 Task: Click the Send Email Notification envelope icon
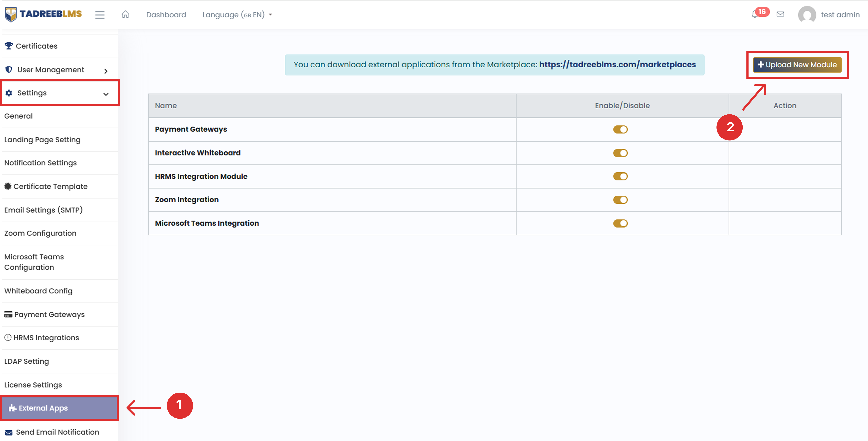[9, 432]
